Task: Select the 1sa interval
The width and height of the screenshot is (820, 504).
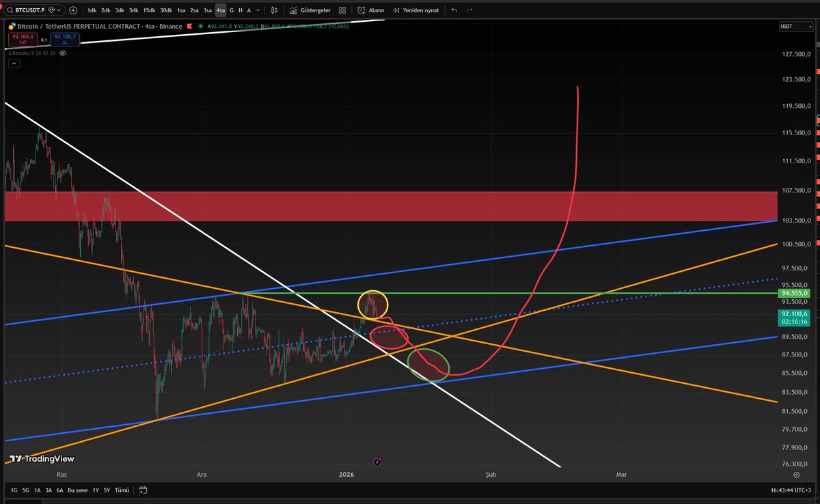Action: (x=181, y=10)
